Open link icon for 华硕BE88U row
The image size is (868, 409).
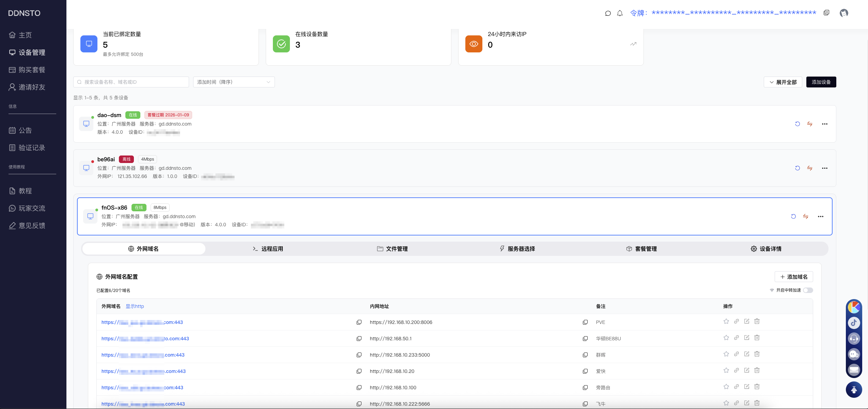click(x=737, y=338)
